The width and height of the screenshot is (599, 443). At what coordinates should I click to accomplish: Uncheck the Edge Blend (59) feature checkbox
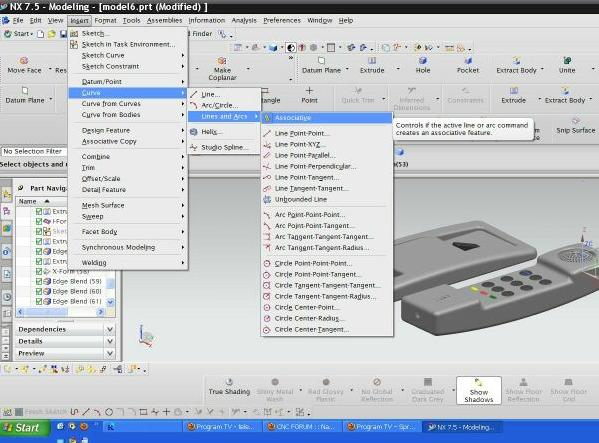39,281
